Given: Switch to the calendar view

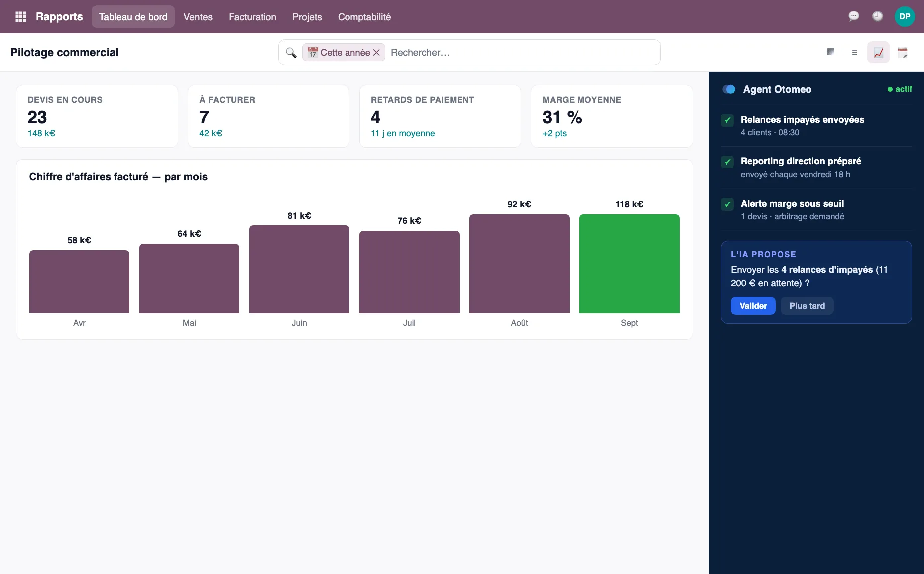Looking at the screenshot, I should [x=903, y=52].
